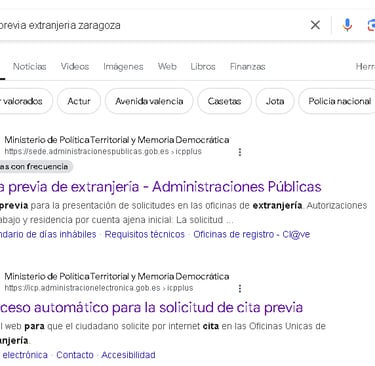Switch to the Libros tab
Image resolution: width=375 pixels, height=366 pixels.
[x=203, y=66]
